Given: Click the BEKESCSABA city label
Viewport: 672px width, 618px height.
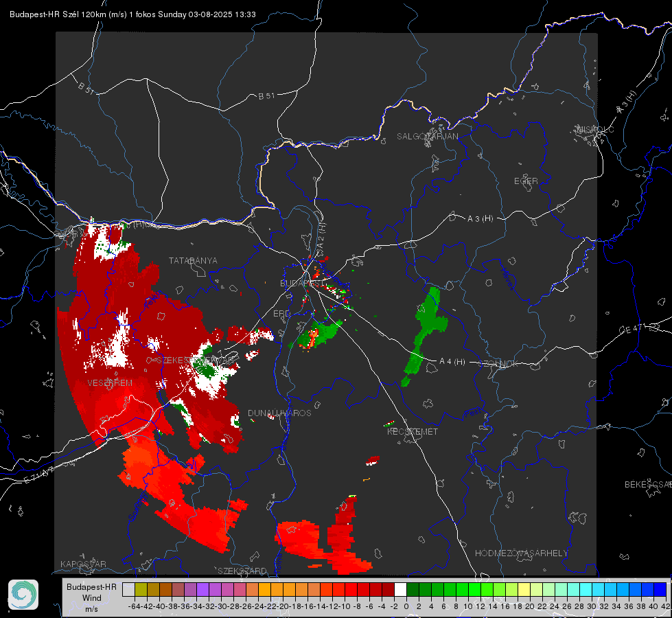Looking at the screenshot, I should (x=648, y=485).
